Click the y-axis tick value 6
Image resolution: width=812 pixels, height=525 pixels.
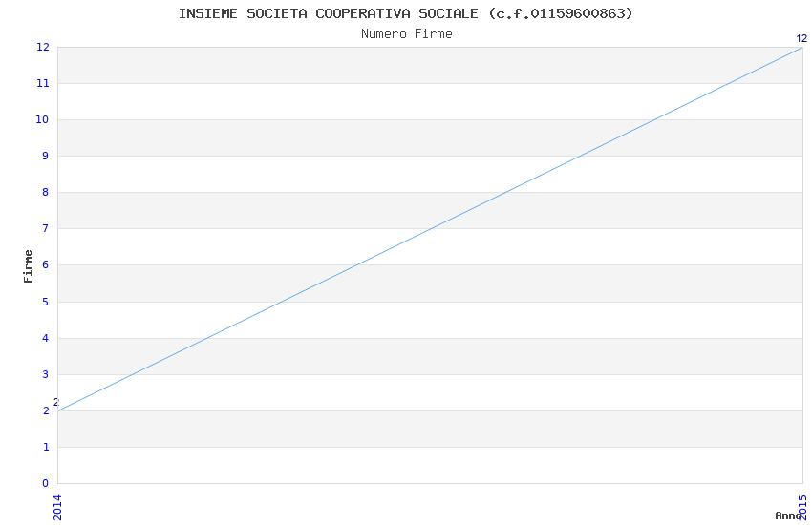(46, 264)
